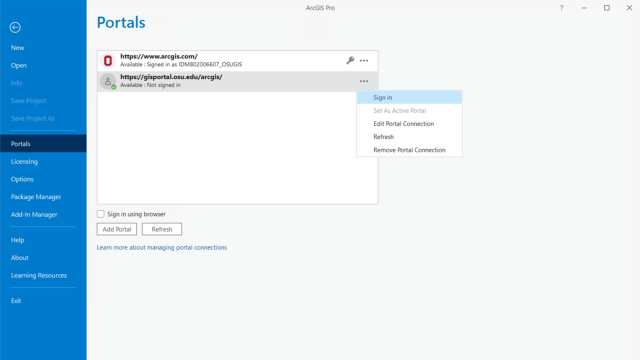Click the Add Portal button
640x360 pixels.
117,229
